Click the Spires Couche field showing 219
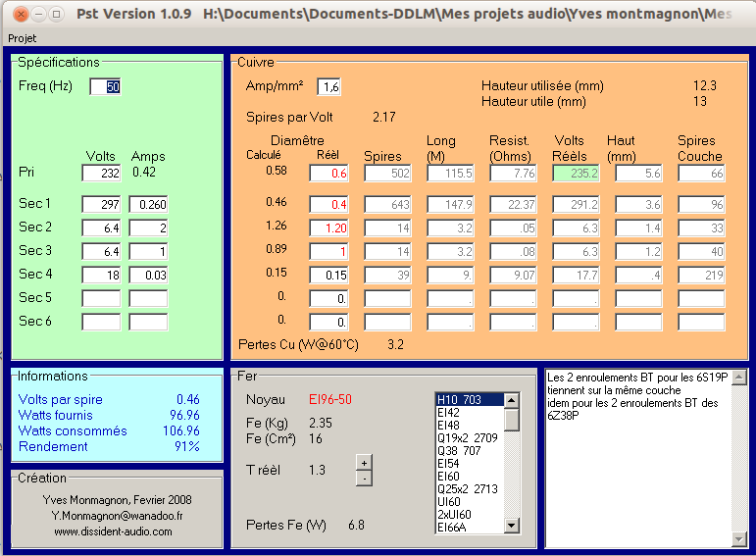This screenshot has height=556, width=756. [701, 276]
